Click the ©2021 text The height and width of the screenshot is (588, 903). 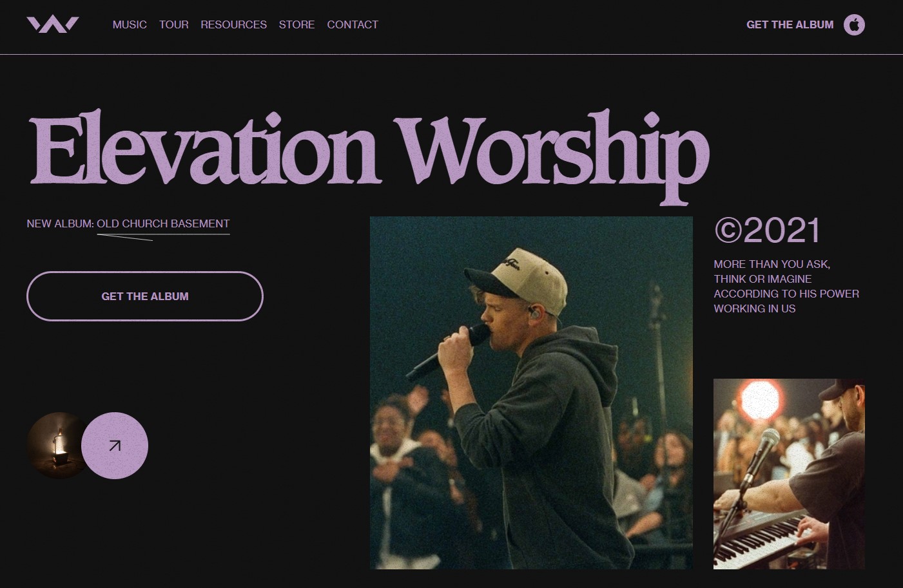(x=767, y=231)
